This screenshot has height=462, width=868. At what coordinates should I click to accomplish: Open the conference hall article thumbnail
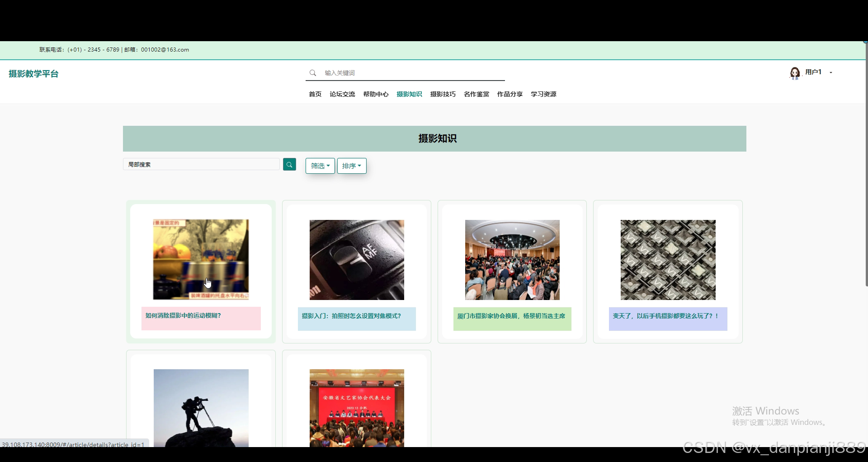[x=512, y=260]
